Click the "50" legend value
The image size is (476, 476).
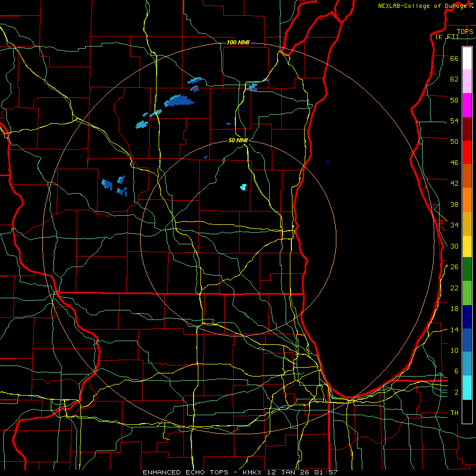454,141
